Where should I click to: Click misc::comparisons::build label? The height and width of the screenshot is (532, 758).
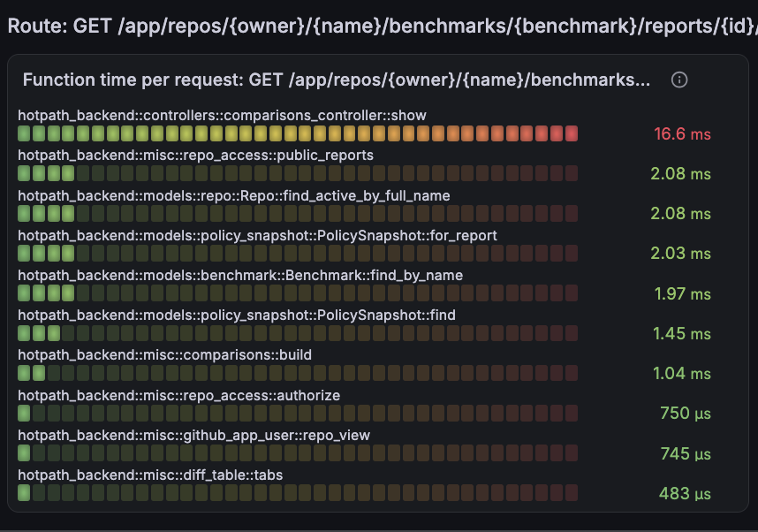tap(165, 355)
